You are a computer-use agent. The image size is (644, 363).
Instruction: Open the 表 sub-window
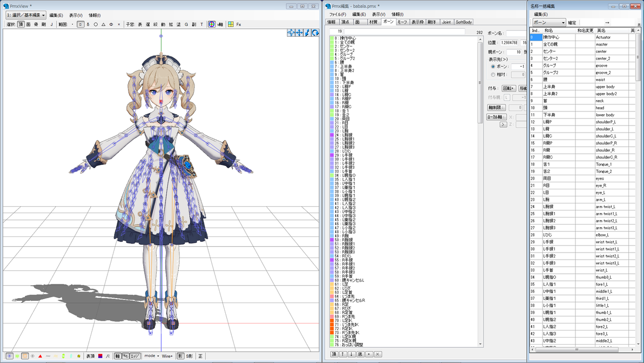tap(139, 25)
